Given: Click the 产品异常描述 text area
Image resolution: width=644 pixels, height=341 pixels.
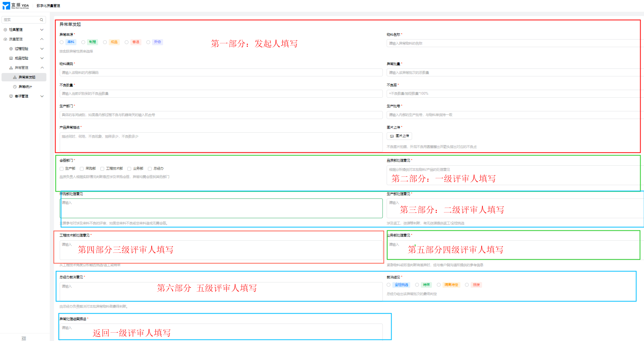Looking at the screenshot, I should coord(221,142).
